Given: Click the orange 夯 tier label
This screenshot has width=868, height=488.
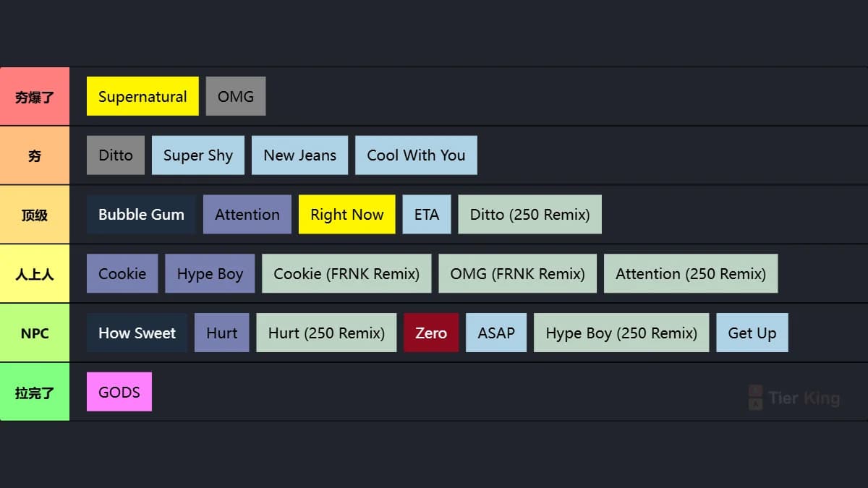Looking at the screenshot, I should [x=35, y=155].
